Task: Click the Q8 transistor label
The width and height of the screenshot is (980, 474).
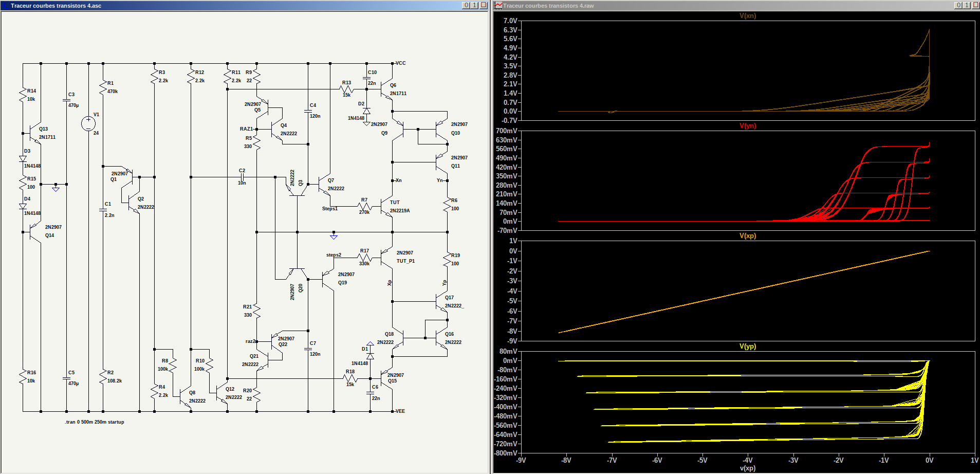Action: 192,393
